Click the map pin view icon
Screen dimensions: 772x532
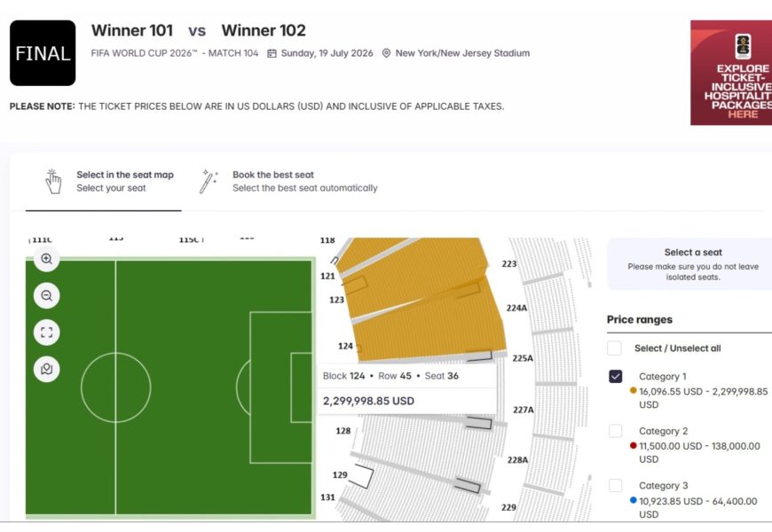coord(46,369)
